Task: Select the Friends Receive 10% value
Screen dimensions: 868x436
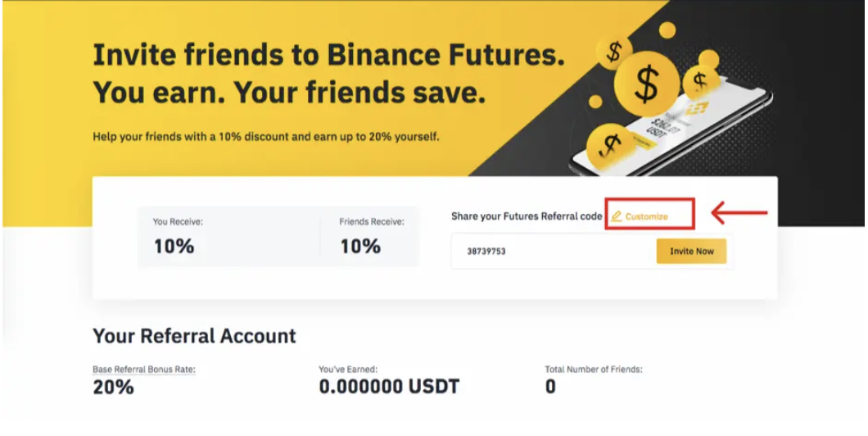Action: [x=360, y=246]
